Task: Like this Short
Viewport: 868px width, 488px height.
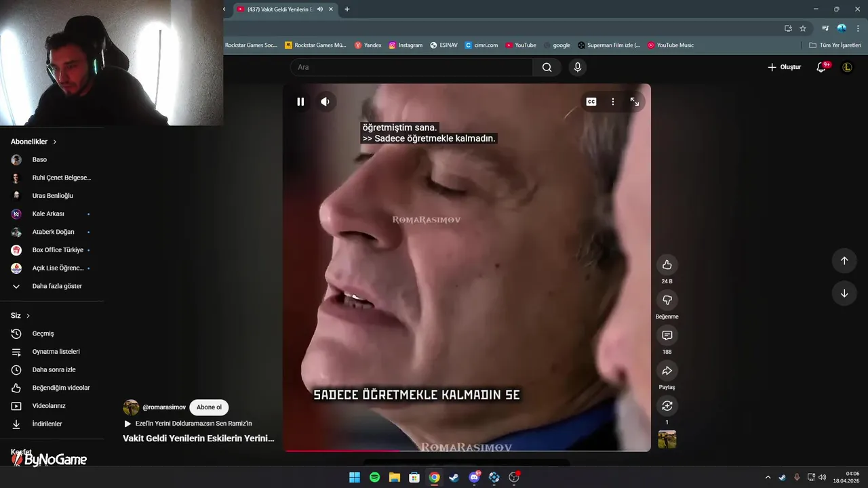Action: click(667, 265)
